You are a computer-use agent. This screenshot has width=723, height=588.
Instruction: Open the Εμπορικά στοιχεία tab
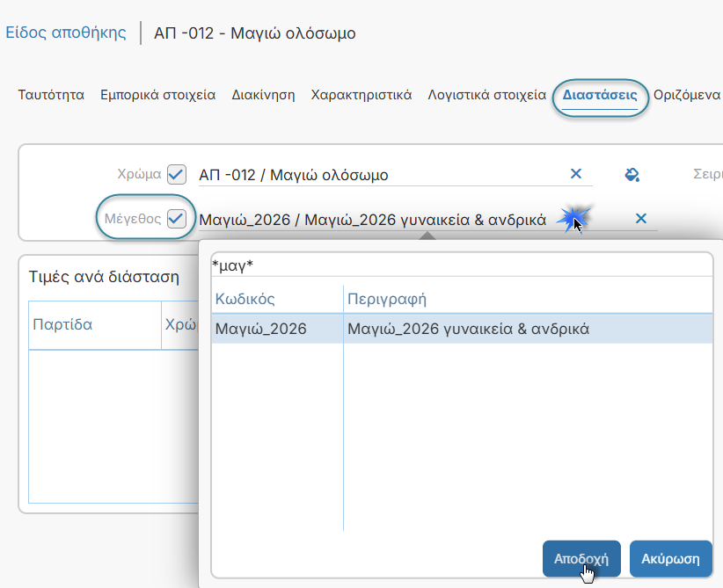(158, 95)
